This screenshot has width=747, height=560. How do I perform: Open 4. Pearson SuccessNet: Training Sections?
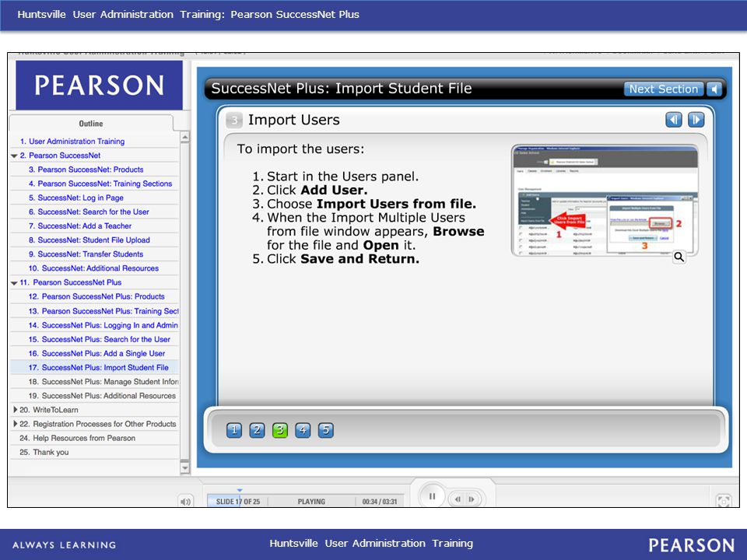pyautogui.click(x=100, y=184)
